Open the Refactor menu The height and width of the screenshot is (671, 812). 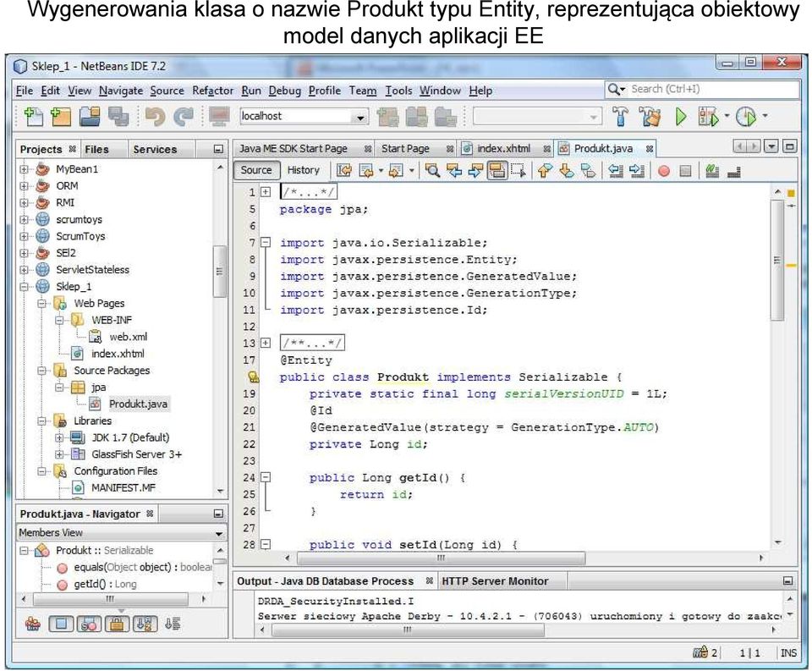click(213, 91)
